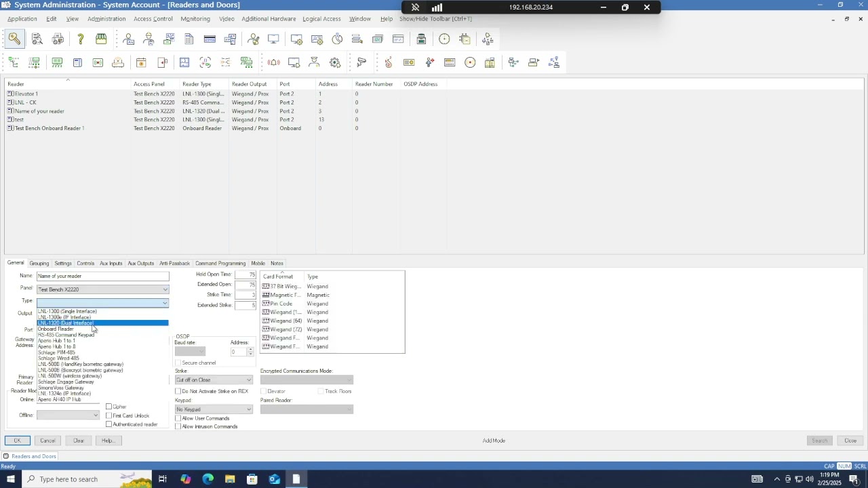Open the credit card badge icon

210,39
